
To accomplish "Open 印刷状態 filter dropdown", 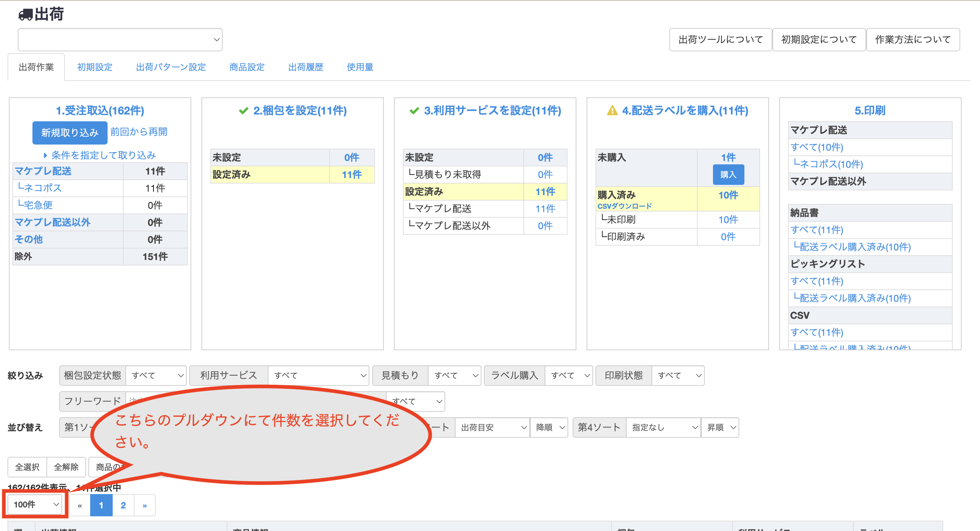I will click(678, 376).
